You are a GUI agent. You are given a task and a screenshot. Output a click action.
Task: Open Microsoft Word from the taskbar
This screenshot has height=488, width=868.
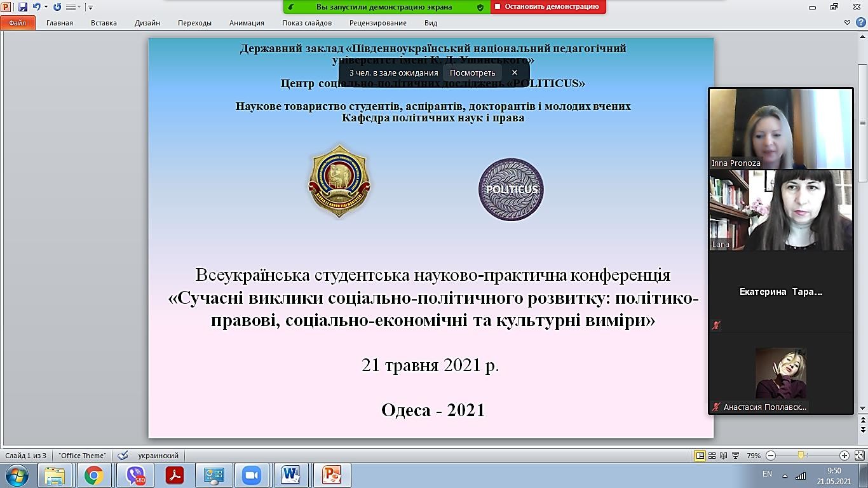click(x=291, y=475)
